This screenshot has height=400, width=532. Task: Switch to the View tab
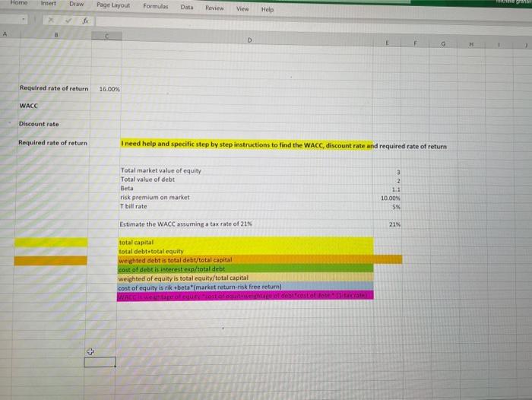(242, 9)
